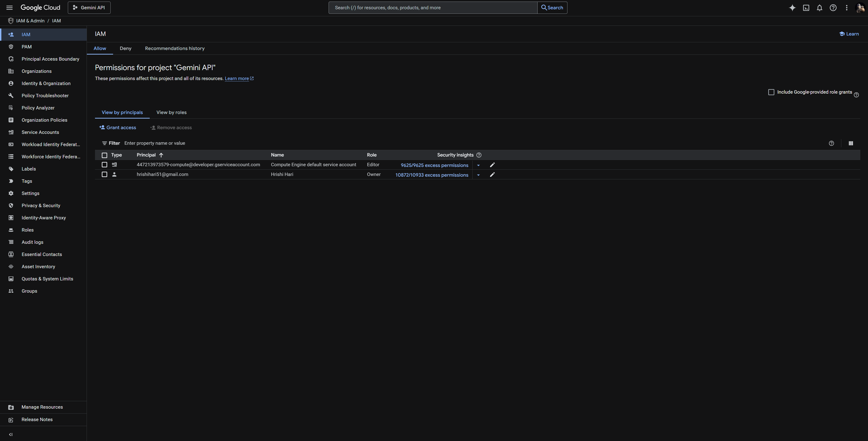This screenshot has width=868, height=441.
Task: Switch to the Deny tab
Action: click(x=125, y=49)
